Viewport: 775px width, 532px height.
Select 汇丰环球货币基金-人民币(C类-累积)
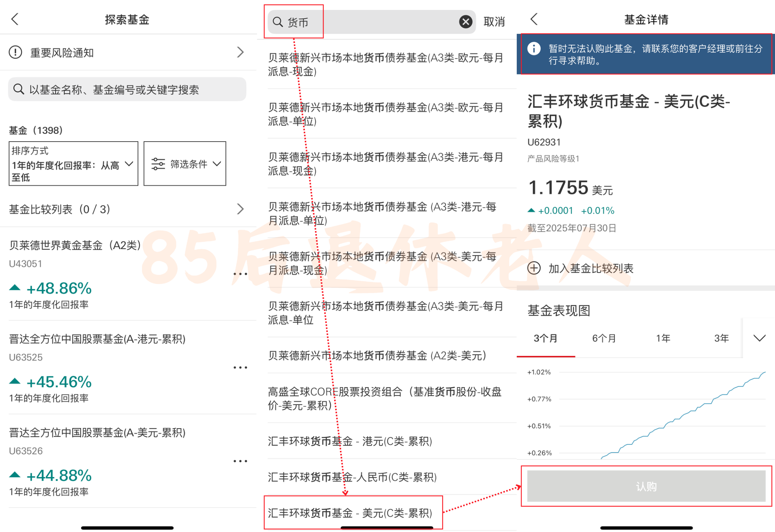[352, 477]
